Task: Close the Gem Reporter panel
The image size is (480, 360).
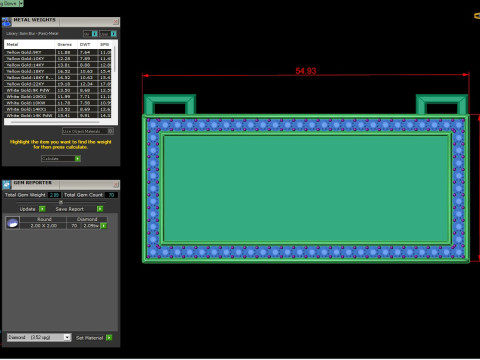Action: click(116, 185)
